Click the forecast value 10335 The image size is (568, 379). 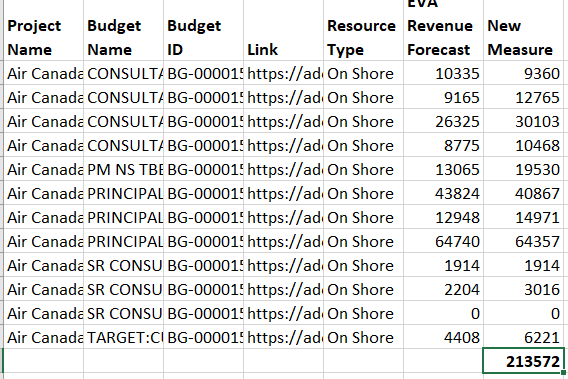pyautogui.click(x=444, y=73)
